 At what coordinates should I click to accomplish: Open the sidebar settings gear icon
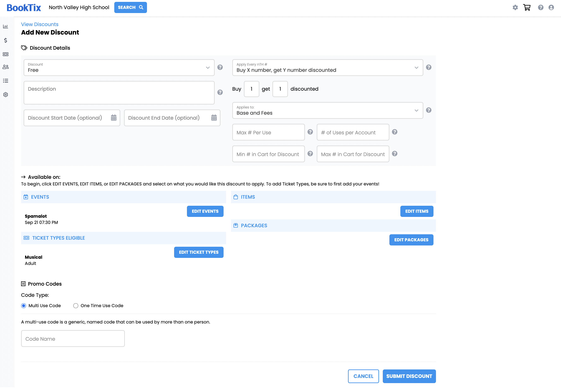coord(6,95)
